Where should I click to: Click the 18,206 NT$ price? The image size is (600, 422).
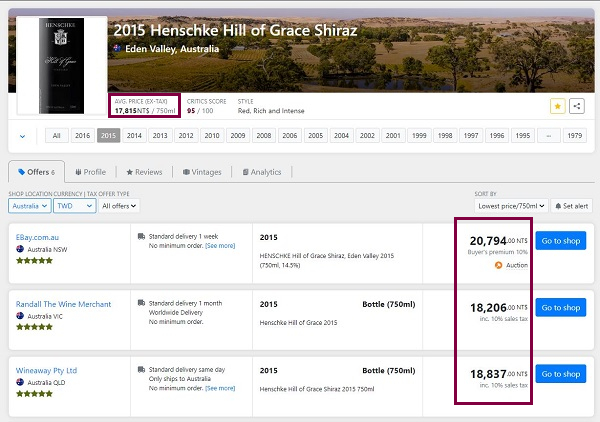coord(499,308)
